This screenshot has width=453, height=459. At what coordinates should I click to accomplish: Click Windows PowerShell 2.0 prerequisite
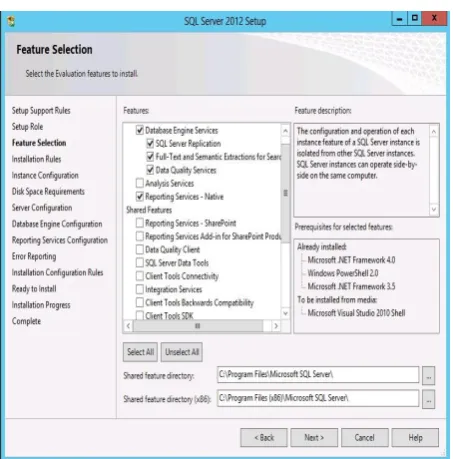click(x=343, y=273)
